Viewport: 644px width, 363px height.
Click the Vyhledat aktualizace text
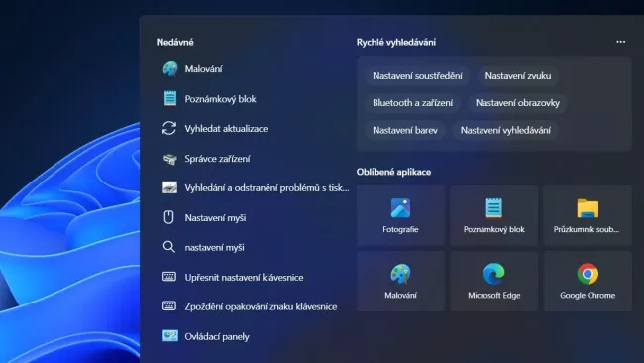coord(226,129)
